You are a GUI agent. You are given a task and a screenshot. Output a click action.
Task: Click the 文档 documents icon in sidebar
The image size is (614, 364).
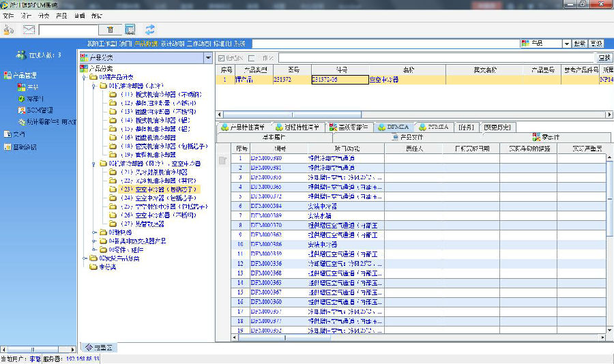[7, 134]
